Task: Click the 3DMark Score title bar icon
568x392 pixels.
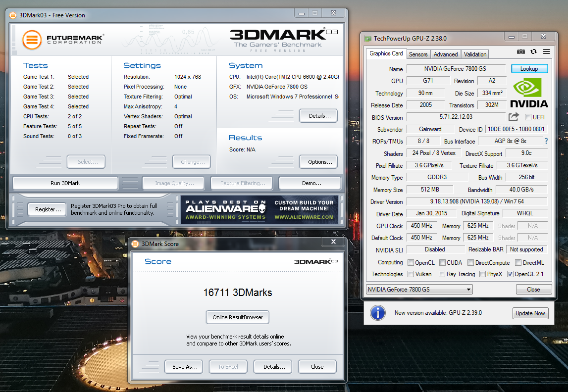Action: (x=135, y=244)
